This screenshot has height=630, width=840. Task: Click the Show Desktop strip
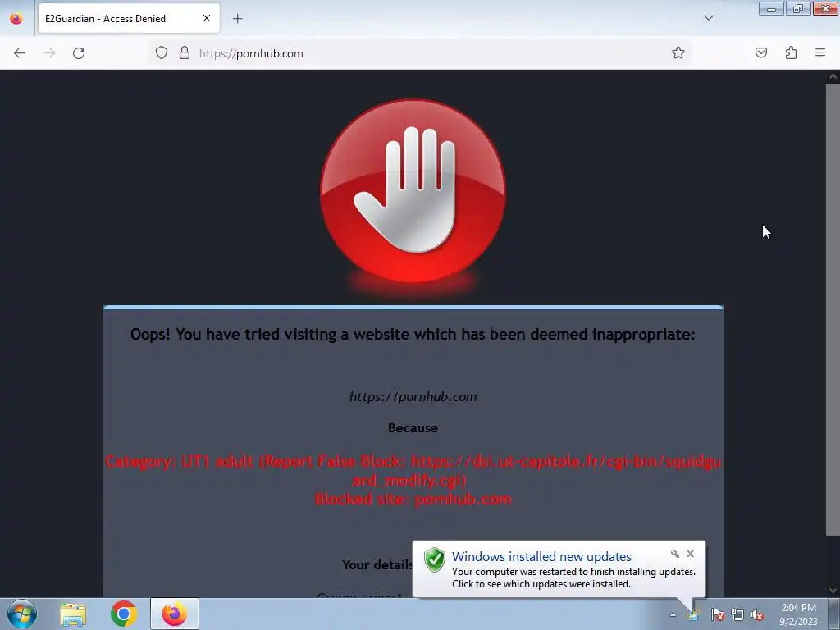(834, 614)
